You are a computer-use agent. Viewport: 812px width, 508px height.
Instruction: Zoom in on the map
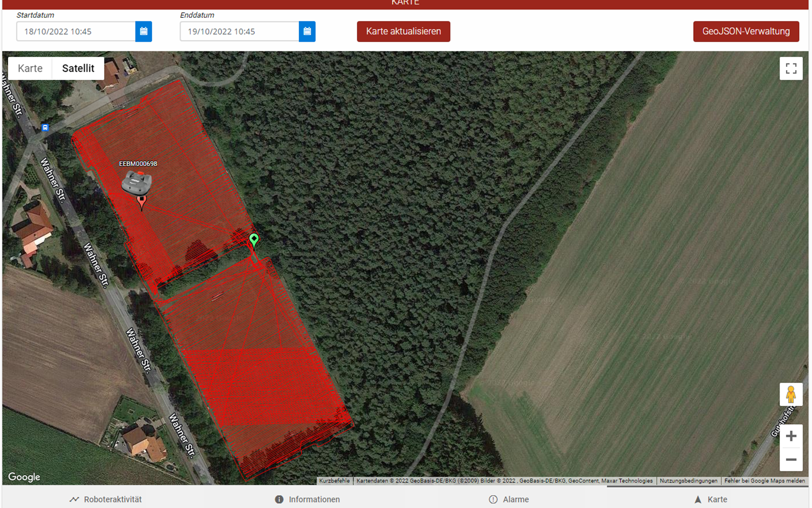(x=791, y=436)
